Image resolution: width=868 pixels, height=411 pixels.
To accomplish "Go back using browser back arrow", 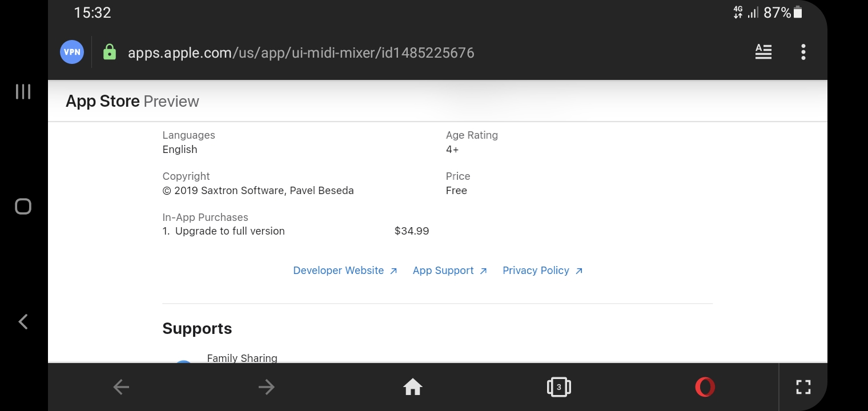I will 121,388.
